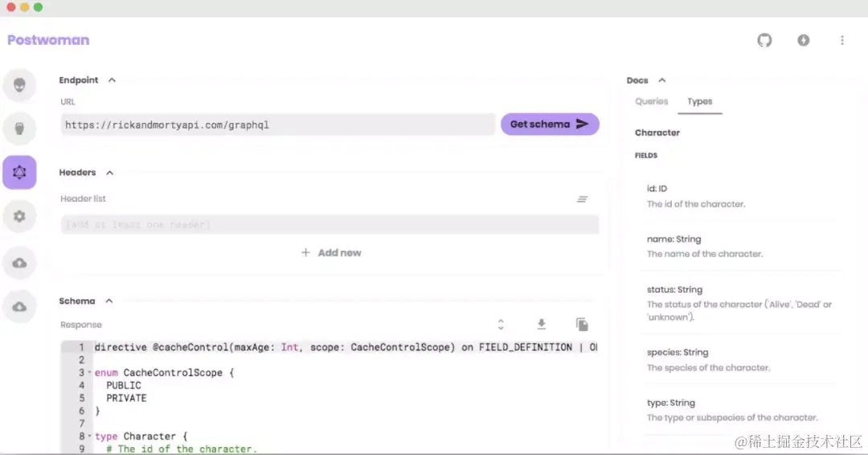
Task: Download the schema response
Action: click(542, 324)
